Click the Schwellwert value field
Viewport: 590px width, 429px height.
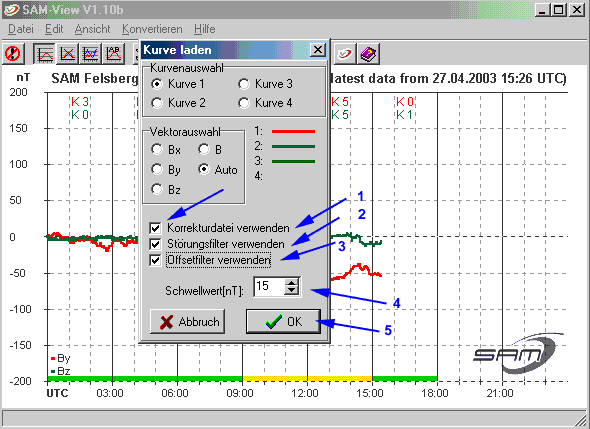[269, 286]
